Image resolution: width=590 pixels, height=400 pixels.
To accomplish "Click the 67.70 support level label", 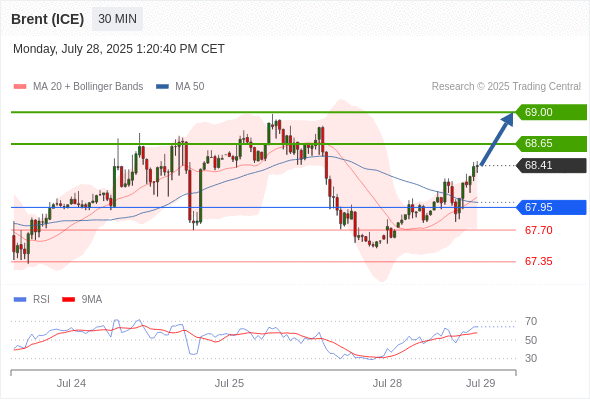I will point(538,230).
